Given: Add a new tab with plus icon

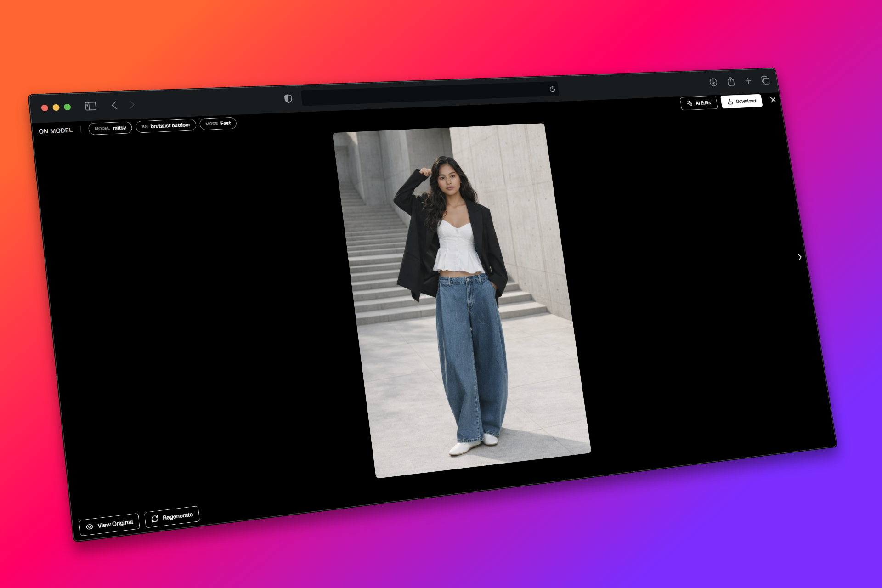Looking at the screenshot, I should coord(748,81).
